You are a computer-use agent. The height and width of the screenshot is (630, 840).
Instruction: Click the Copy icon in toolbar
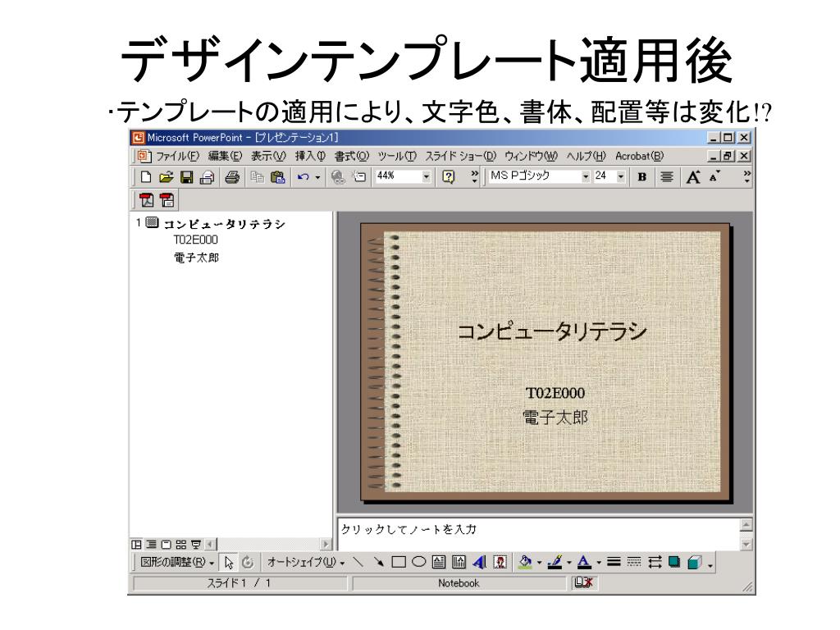click(x=258, y=177)
